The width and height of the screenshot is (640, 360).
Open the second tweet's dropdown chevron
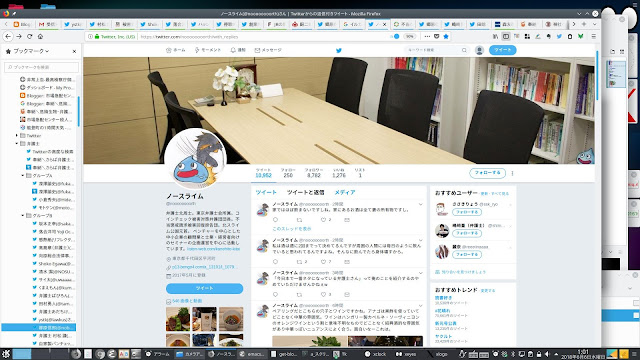(420, 240)
